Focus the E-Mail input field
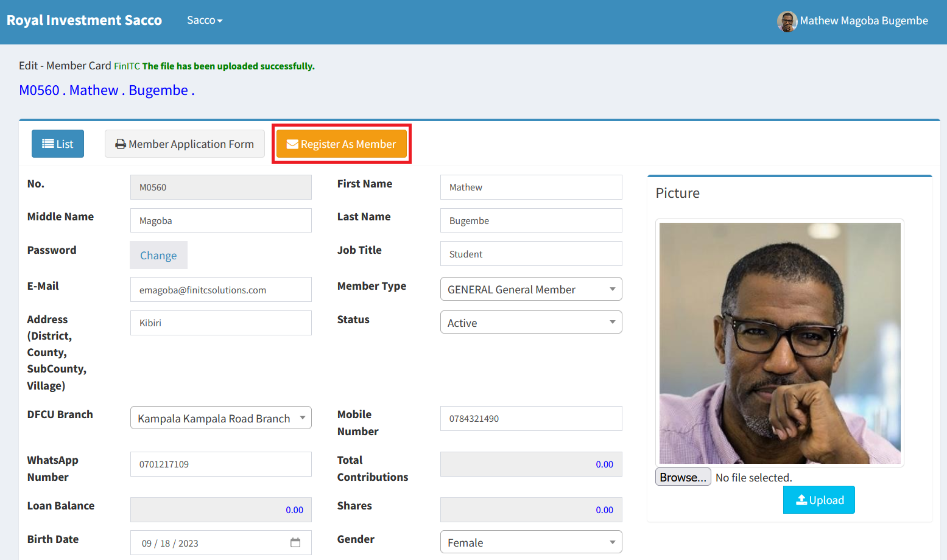Viewport: 947px width, 560px height. pos(220,290)
